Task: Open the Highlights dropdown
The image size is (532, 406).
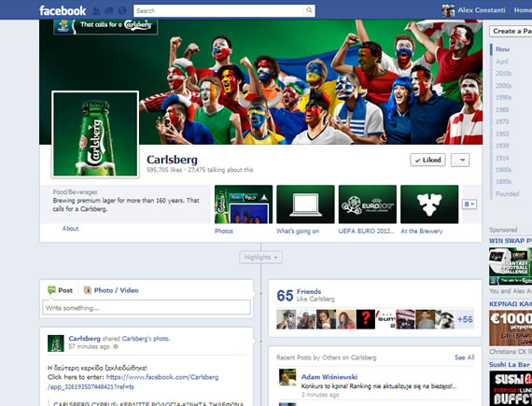Action: [260, 258]
